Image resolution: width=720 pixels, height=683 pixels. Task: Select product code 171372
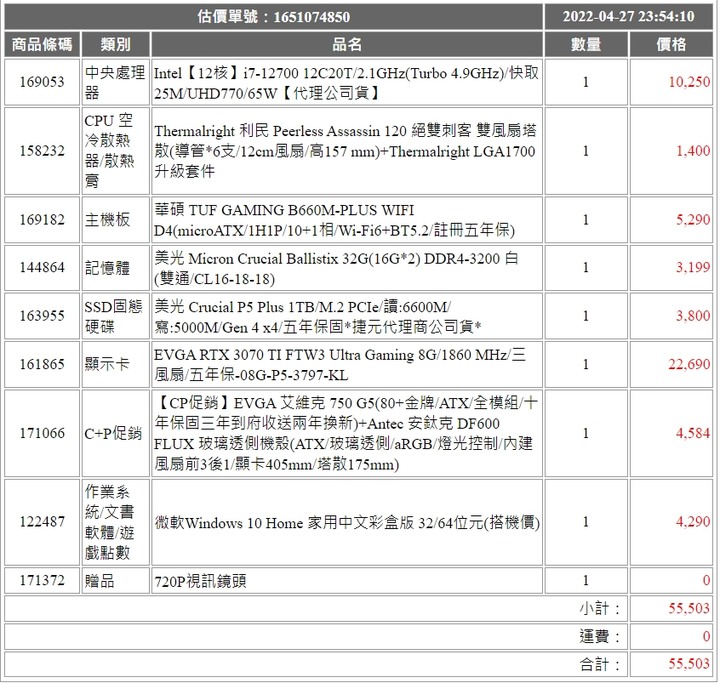pyautogui.click(x=42, y=581)
